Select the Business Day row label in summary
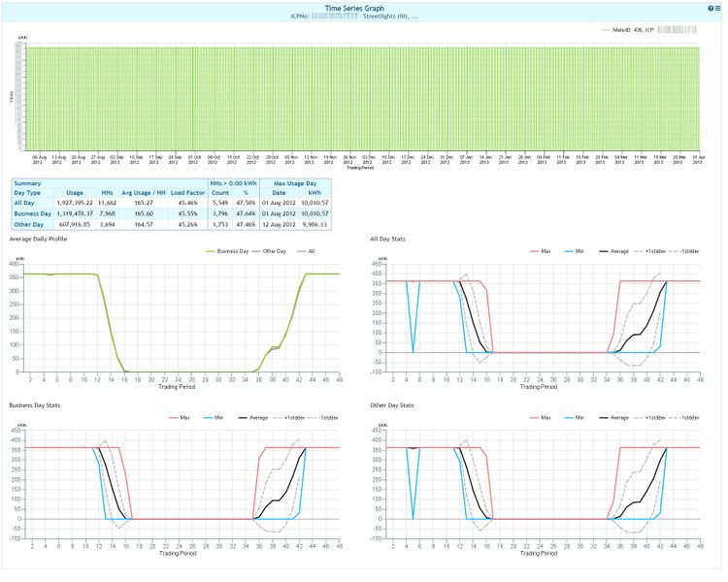 point(32,213)
